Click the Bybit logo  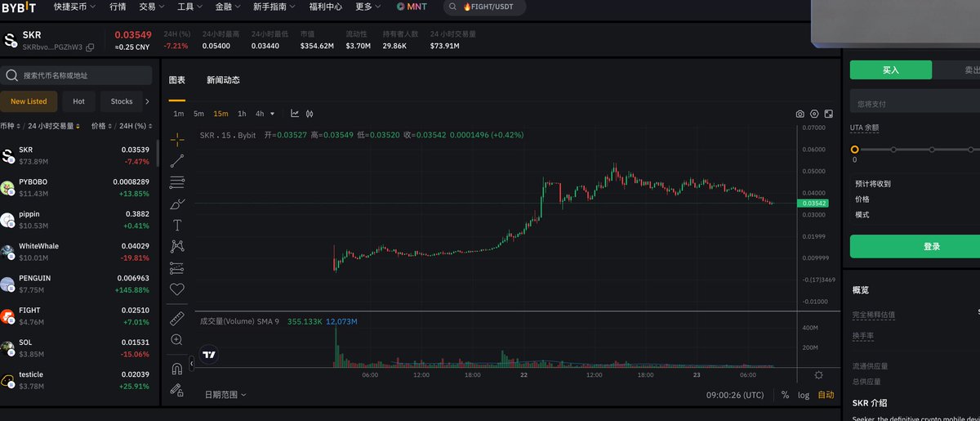point(18,7)
